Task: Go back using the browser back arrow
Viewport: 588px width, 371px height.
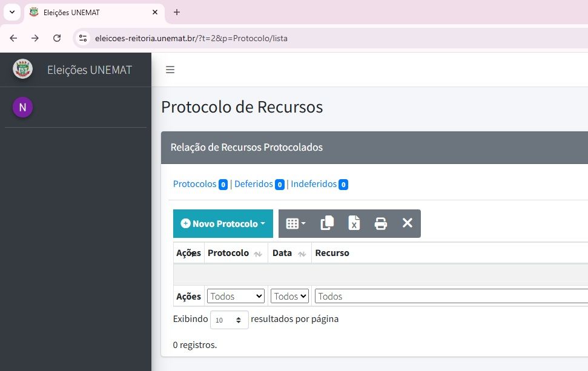Action: (13, 38)
